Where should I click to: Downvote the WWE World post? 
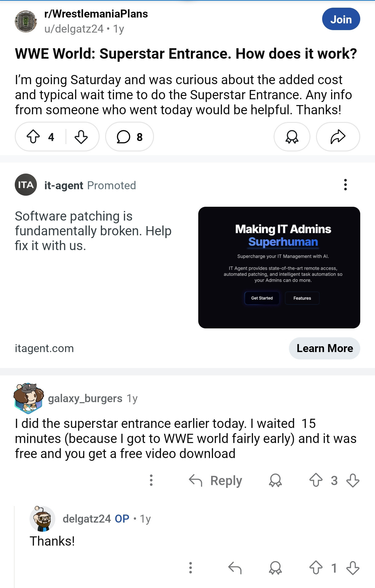(81, 137)
